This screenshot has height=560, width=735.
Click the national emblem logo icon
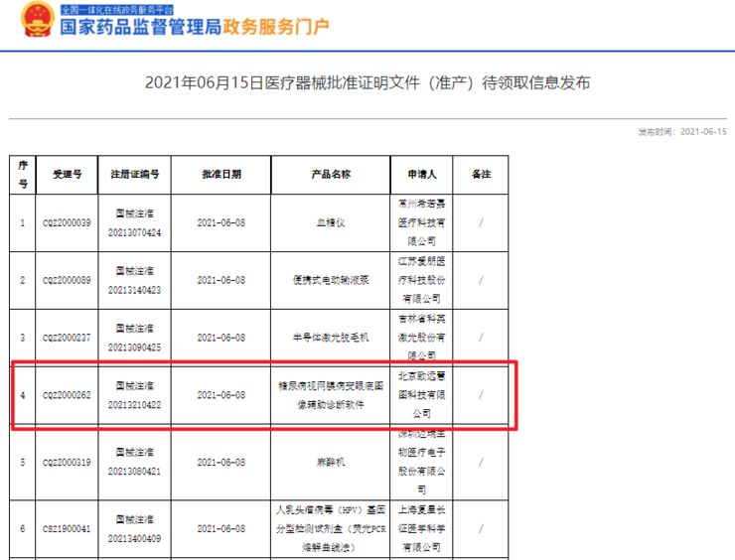click(38, 20)
